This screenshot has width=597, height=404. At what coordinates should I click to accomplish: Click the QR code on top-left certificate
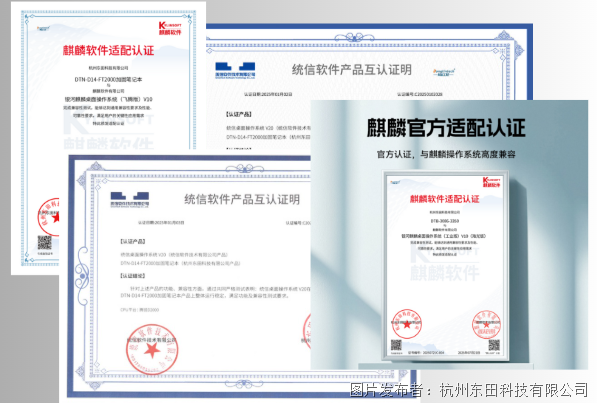pyautogui.click(x=45, y=243)
